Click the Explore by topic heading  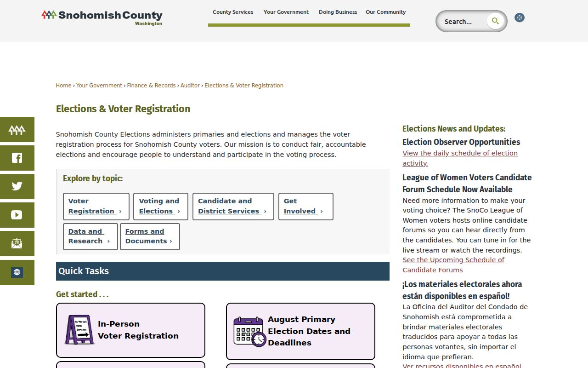tap(93, 178)
